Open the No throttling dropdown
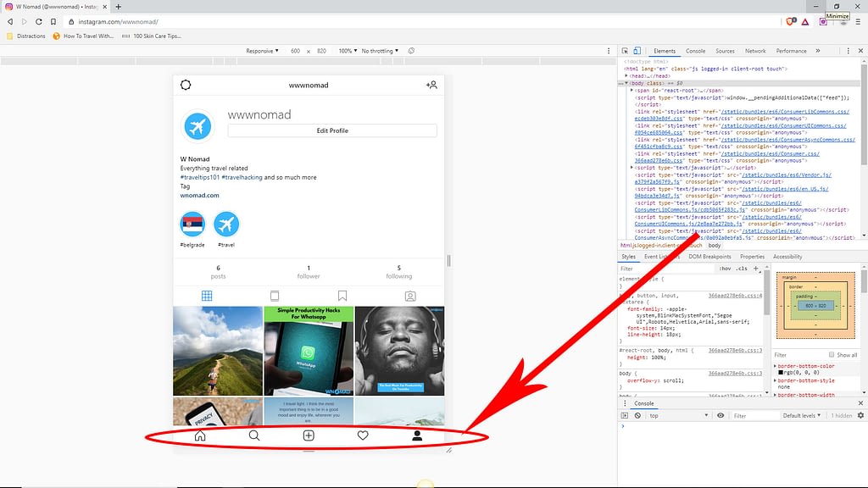868x488 pixels. (x=380, y=51)
